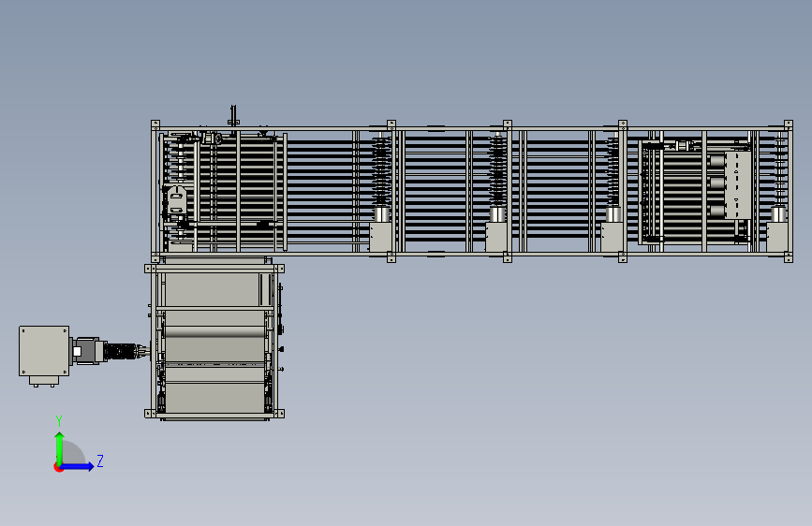Select the leftmost silver cylinder in upper frame
Image resolution: width=812 pixels, height=526 pixels.
tap(382, 214)
